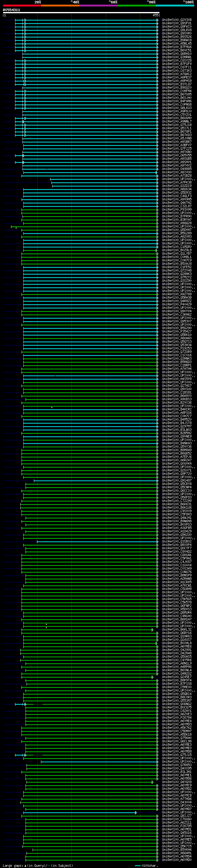Select hit label UniRef100_Q9FKC0
197x868 pixels.
pos(177,26)
